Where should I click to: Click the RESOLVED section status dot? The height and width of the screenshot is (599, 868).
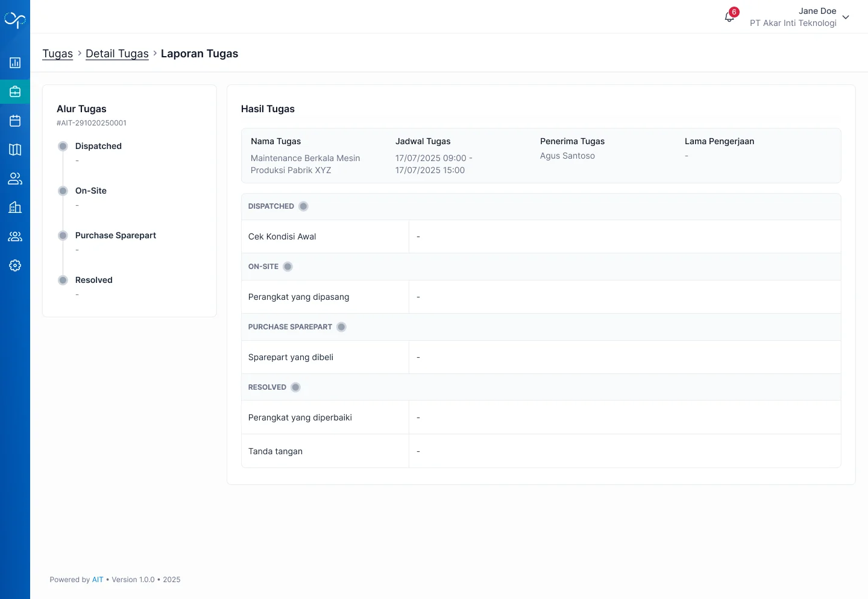[x=296, y=387]
